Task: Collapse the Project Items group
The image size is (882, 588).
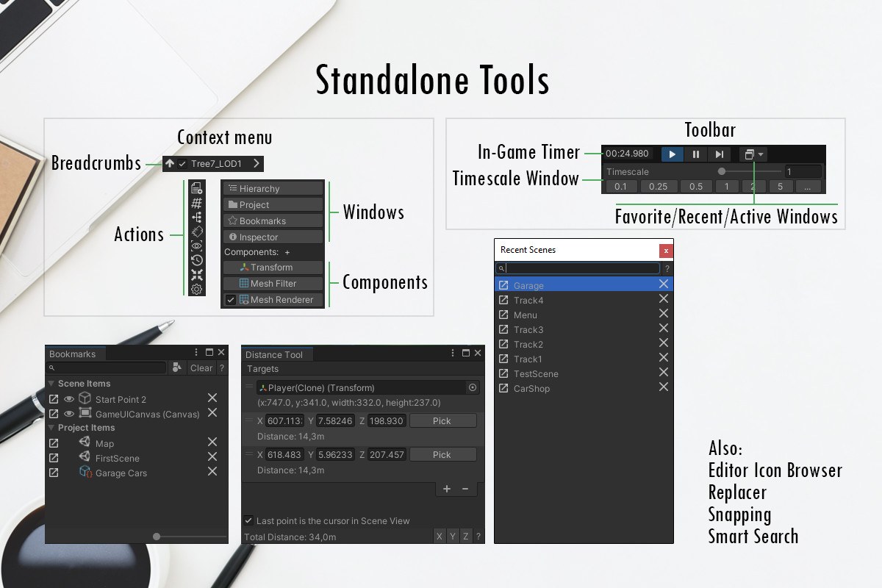Action: pos(51,428)
